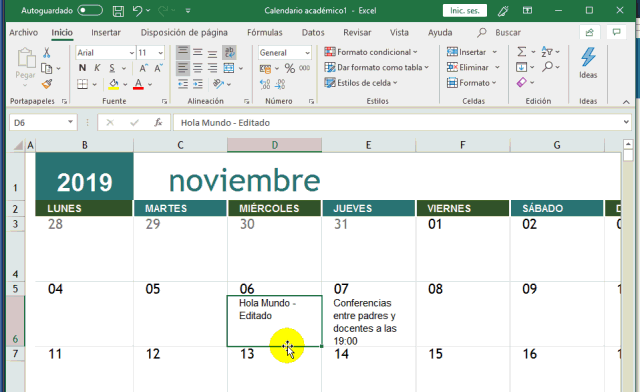Switch to Revisar tab
Image resolution: width=640 pixels, height=392 pixels.
point(357,32)
